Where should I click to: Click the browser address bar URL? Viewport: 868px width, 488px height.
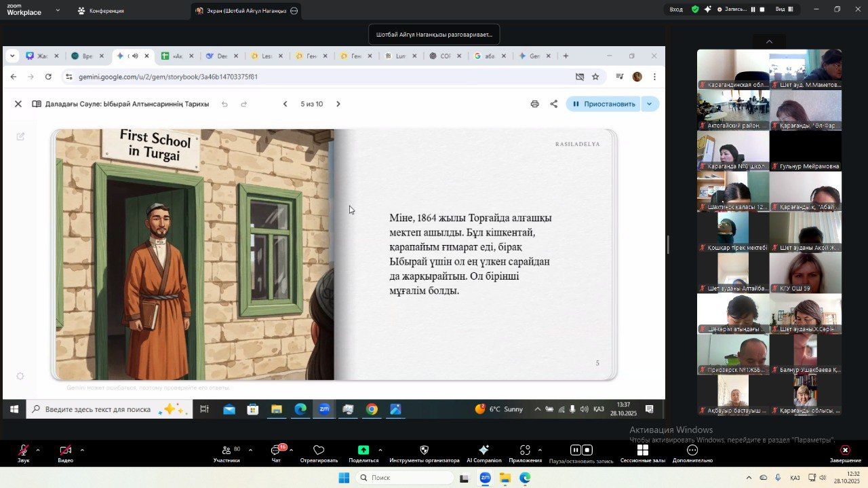click(x=168, y=77)
